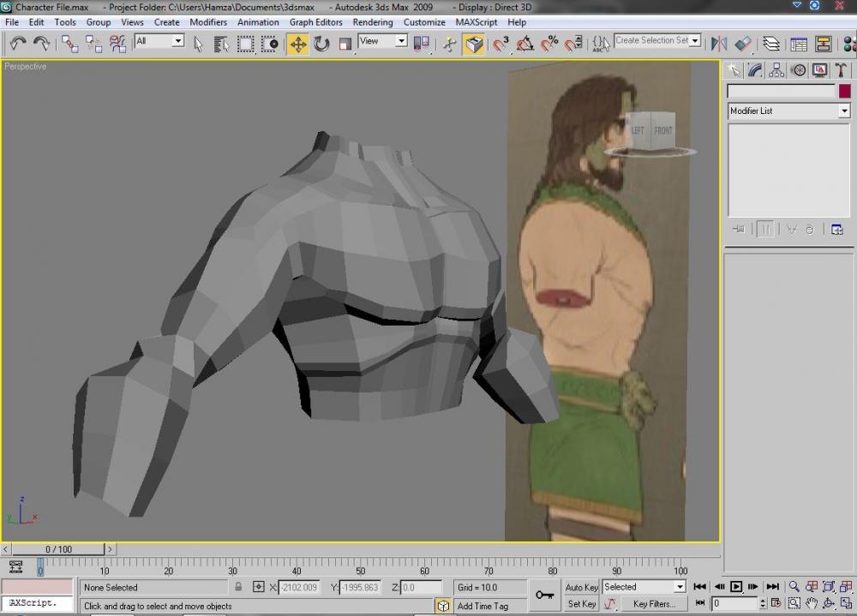Toggle the selection lock padlock

pyautogui.click(x=238, y=587)
